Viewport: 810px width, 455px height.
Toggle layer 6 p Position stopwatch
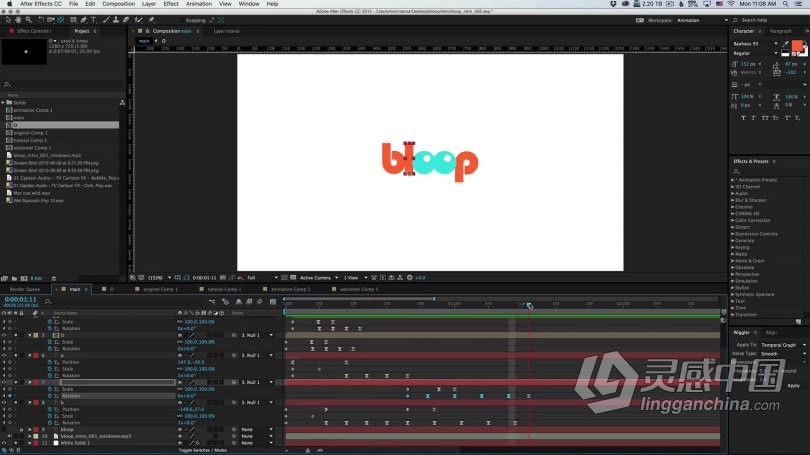pos(50,362)
